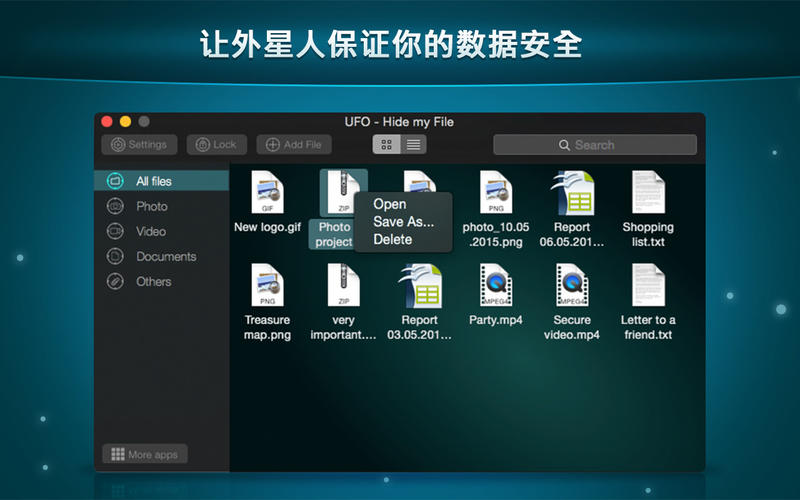Click the "New logo.gif" file name
Image resolution: width=800 pixels, height=500 pixels.
pos(267,227)
